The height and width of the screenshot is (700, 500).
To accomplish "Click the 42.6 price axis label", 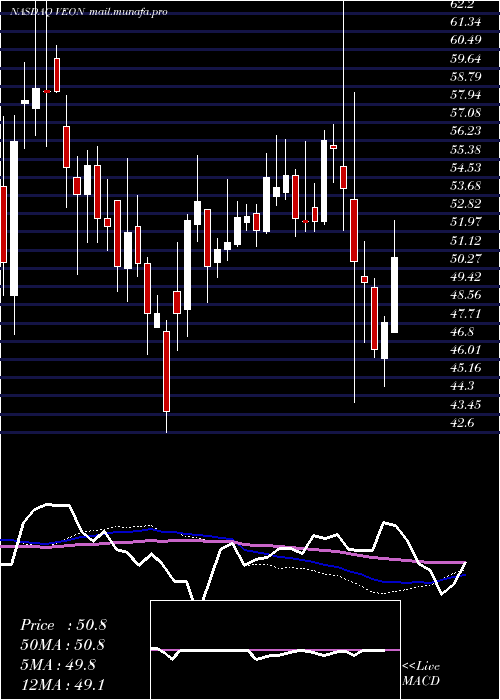I will coord(463,423).
